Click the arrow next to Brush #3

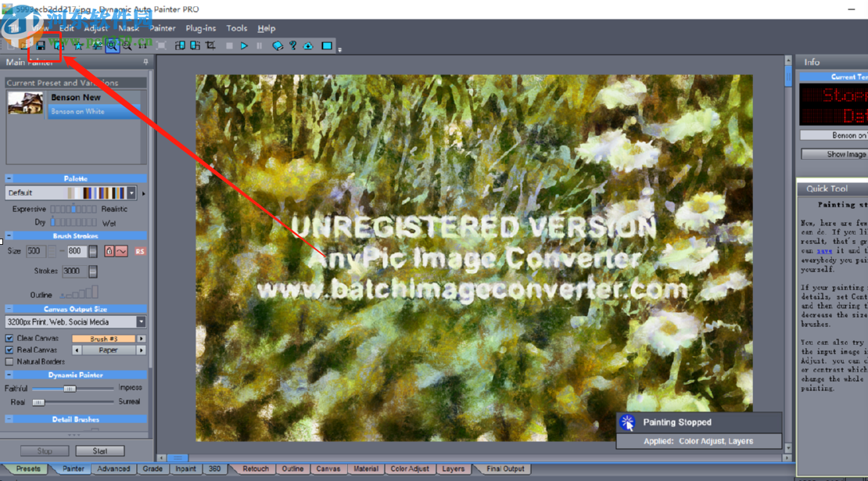point(142,338)
